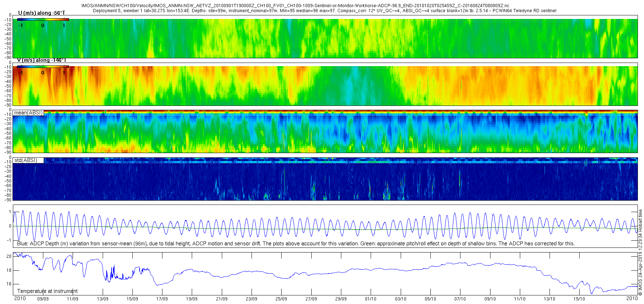Select the 'V (m/s) along -146°T' label
Viewport: 644px width, 304px height.
(42, 60)
